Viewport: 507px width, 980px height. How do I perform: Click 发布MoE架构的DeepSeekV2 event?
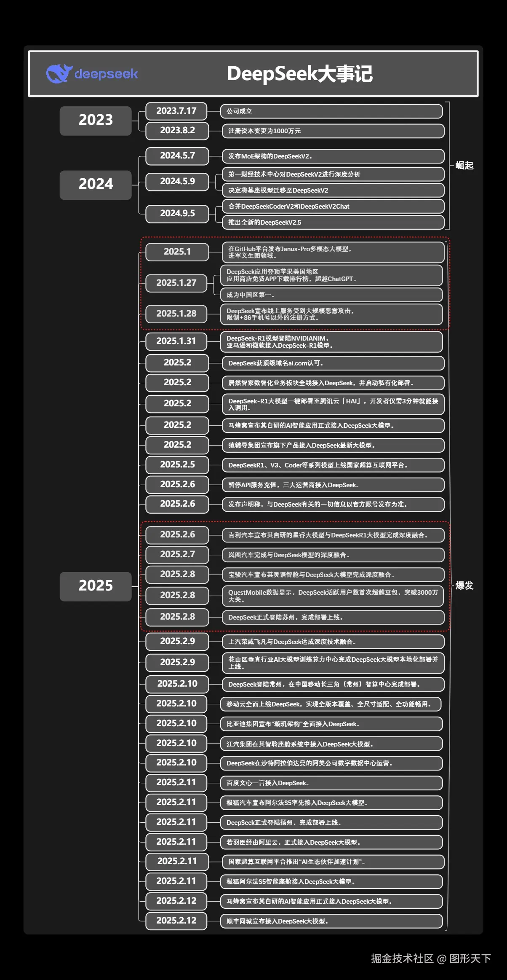tap(333, 156)
